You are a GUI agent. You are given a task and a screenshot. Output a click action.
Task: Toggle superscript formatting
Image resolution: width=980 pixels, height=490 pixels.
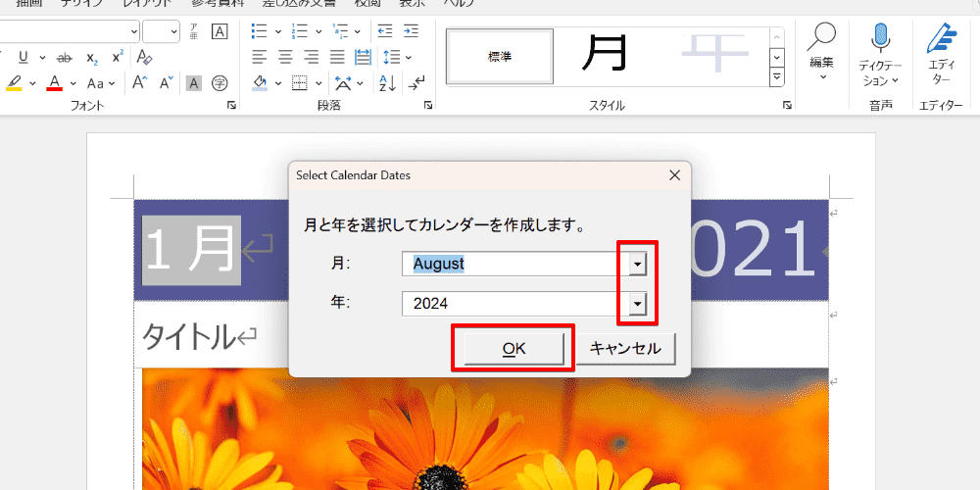pyautogui.click(x=118, y=58)
